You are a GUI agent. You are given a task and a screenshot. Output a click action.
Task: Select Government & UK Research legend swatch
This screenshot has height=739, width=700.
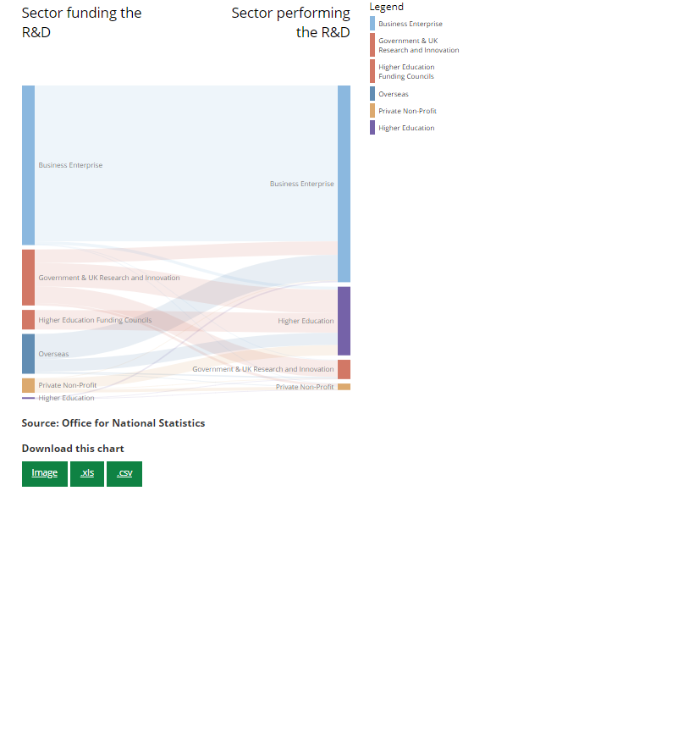(x=372, y=45)
